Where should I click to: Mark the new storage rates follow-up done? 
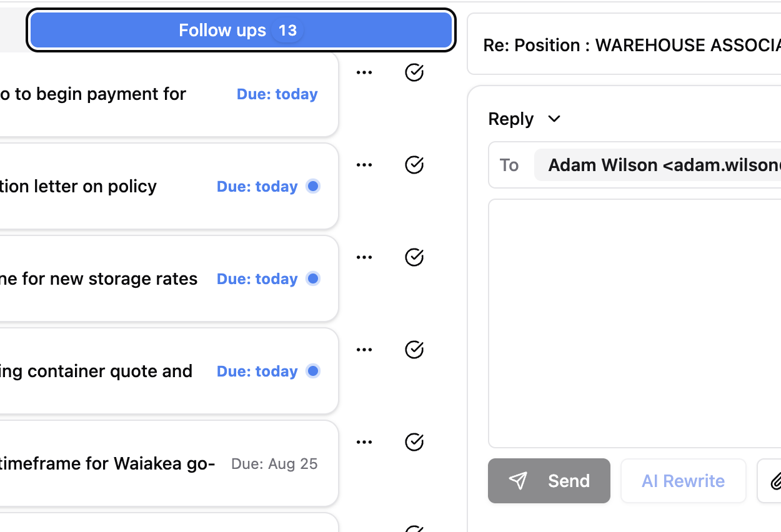click(414, 257)
